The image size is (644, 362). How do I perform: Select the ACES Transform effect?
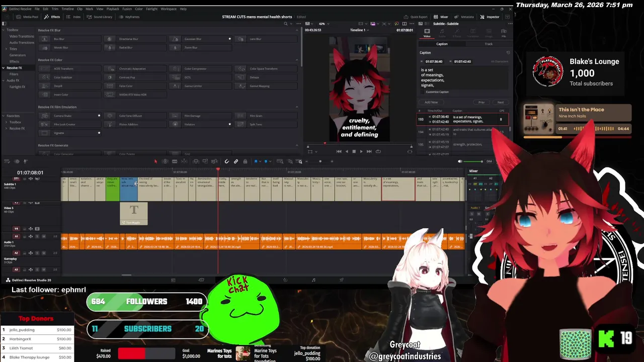69,68
